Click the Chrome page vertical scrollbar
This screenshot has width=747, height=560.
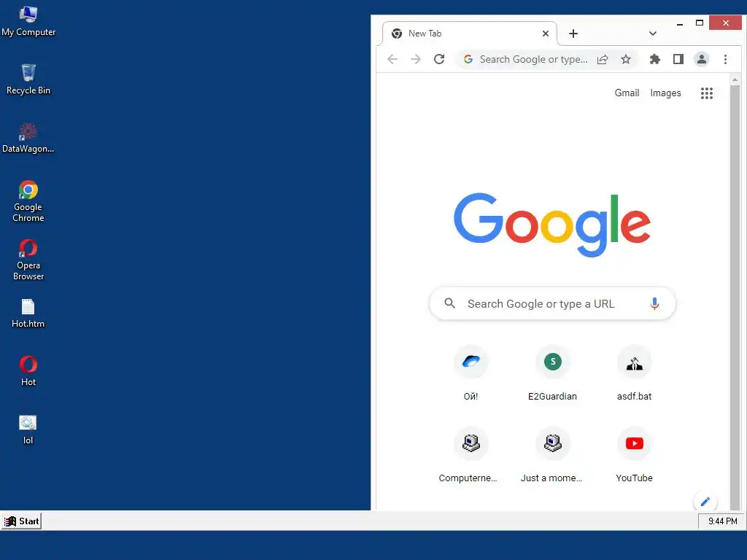click(735, 297)
